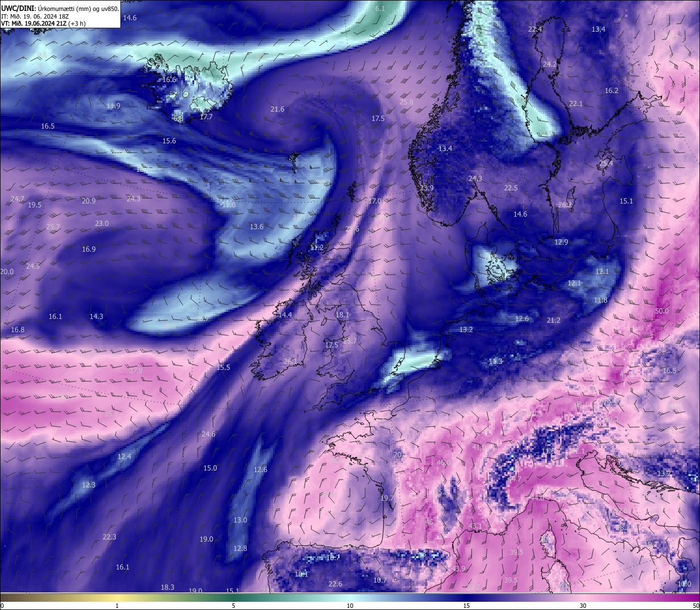Image resolution: width=700 pixels, height=610 pixels.
Task: Click the 24.2 value label
Action: [550, 65]
